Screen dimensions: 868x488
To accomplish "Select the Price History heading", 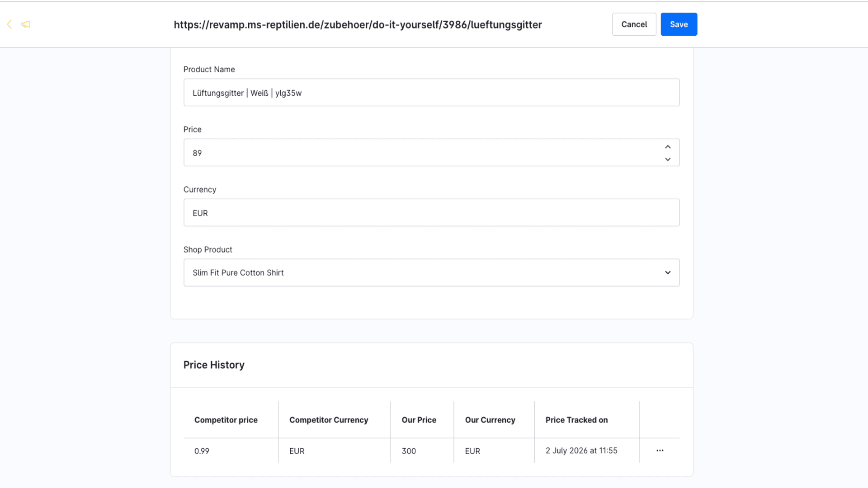I will 214,365.
